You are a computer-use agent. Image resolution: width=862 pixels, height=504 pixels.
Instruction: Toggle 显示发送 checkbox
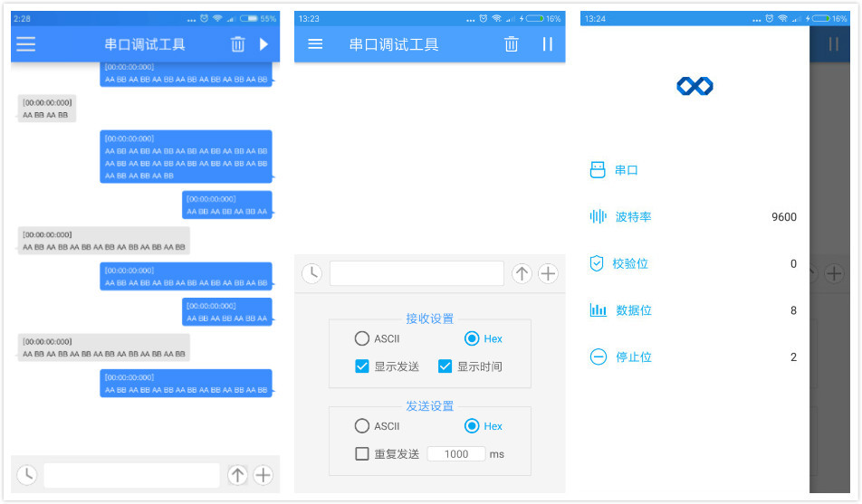pyautogui.click(x=362, y=366)
